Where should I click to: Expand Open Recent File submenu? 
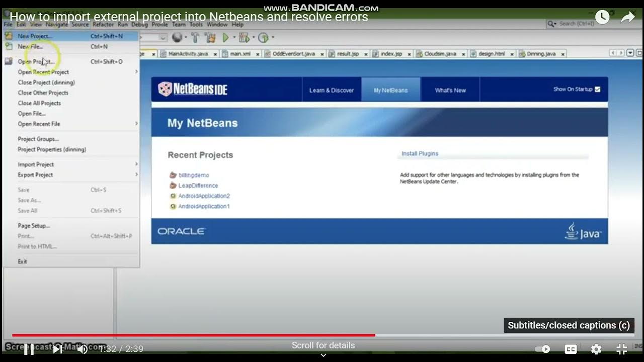136,124
